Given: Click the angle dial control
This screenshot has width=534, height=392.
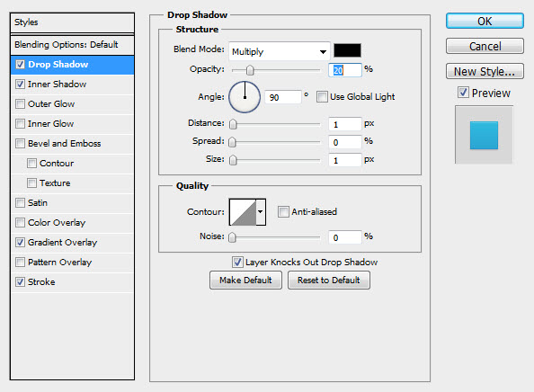Looking at the screenshot, I should pyautogui.click(x=245, y=97).
